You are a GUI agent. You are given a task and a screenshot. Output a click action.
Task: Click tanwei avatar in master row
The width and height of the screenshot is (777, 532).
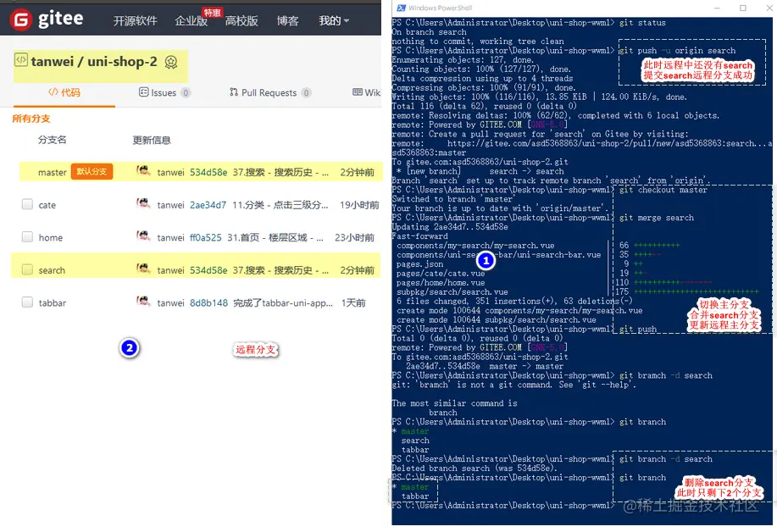pos(144,171)
